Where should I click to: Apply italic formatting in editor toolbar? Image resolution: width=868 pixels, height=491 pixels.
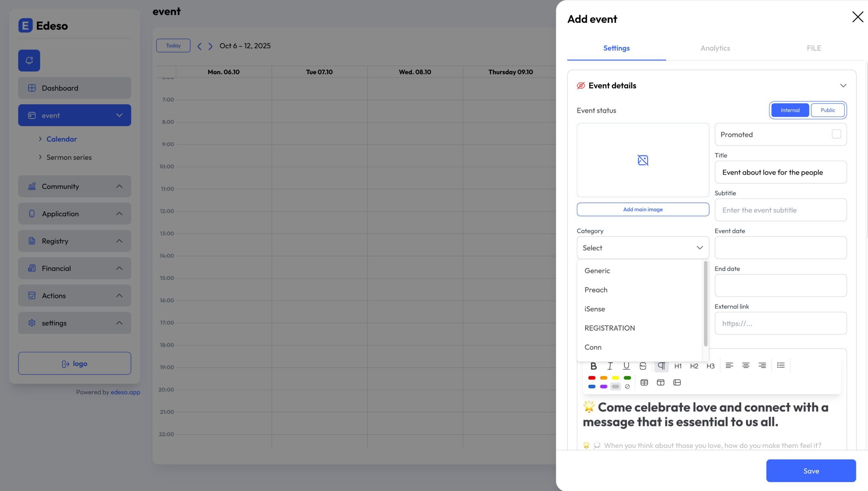[610, 366]
